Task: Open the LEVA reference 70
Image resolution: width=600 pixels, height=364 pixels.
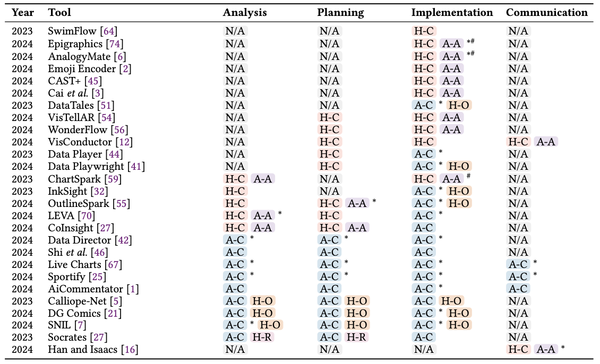Action: pos(85,215)
